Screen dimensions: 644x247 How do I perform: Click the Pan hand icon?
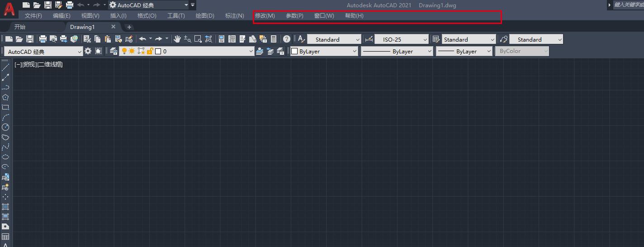click(177, 39)
